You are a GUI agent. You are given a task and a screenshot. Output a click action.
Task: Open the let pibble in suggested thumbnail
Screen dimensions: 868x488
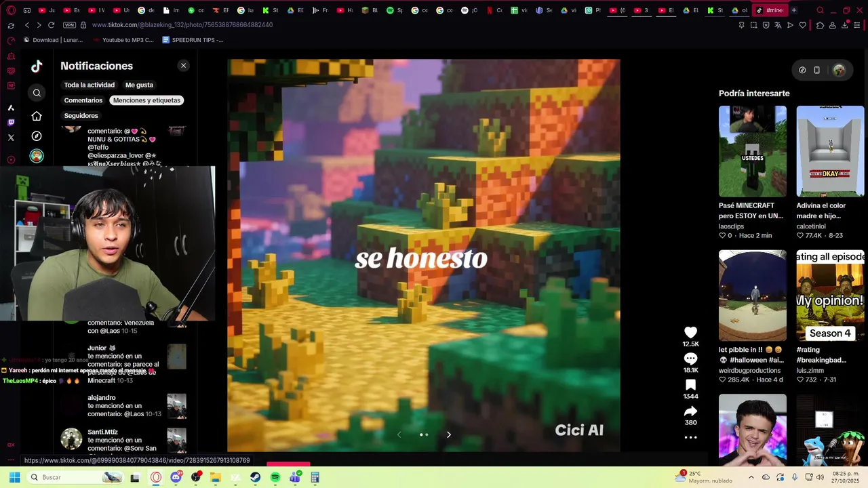(753, 296)
